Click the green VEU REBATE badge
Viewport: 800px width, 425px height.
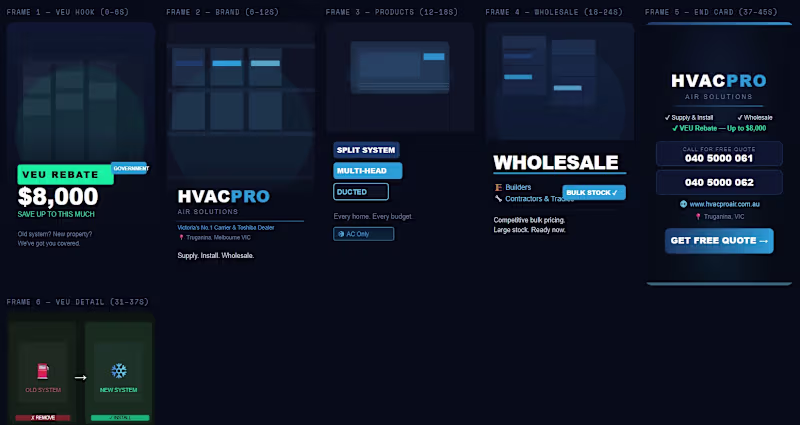point(65,174)
